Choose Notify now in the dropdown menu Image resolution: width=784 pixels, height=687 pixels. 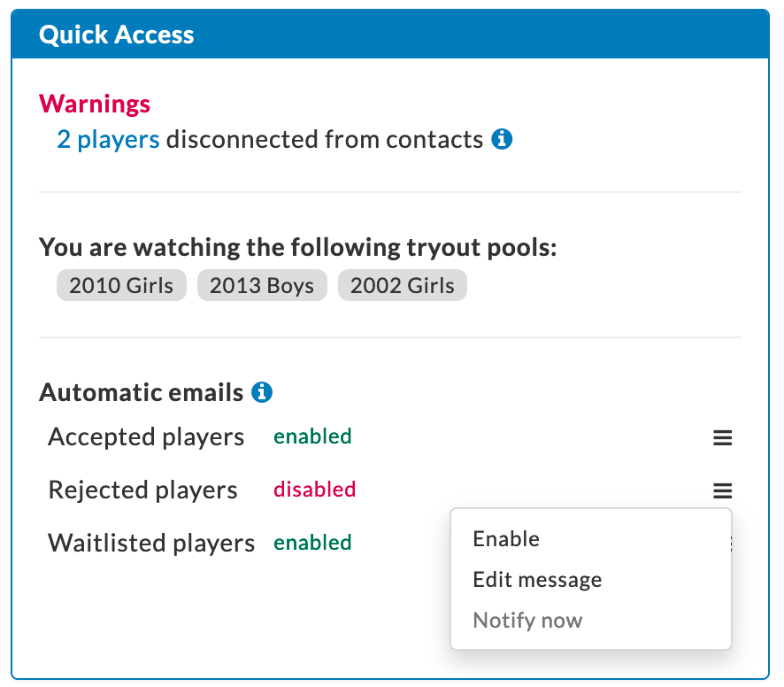(x=527, y=620)
